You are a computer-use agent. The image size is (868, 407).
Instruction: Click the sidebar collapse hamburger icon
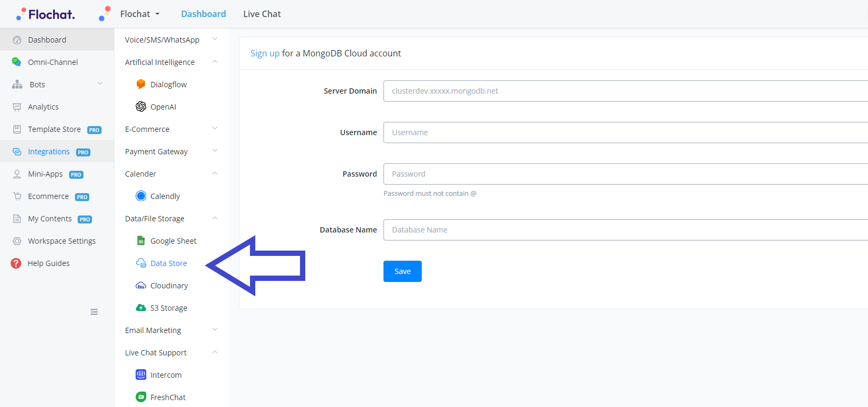(x=94, y=312)
